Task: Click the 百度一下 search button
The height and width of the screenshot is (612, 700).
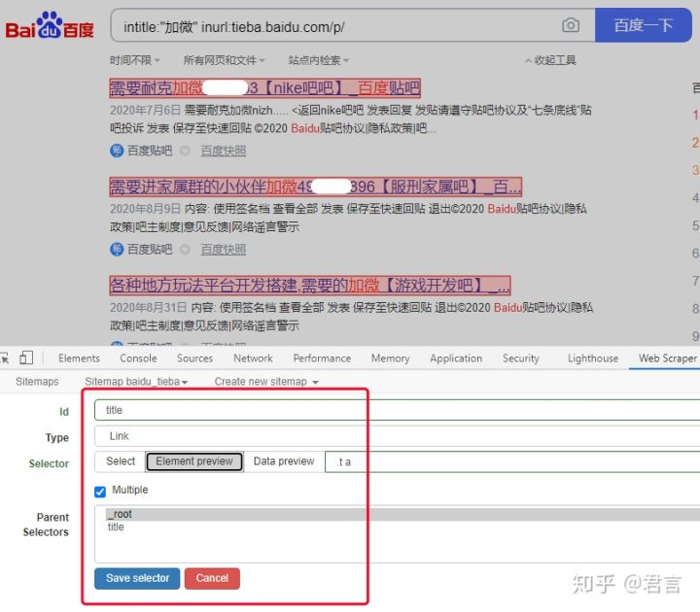Action: [644, 25]
